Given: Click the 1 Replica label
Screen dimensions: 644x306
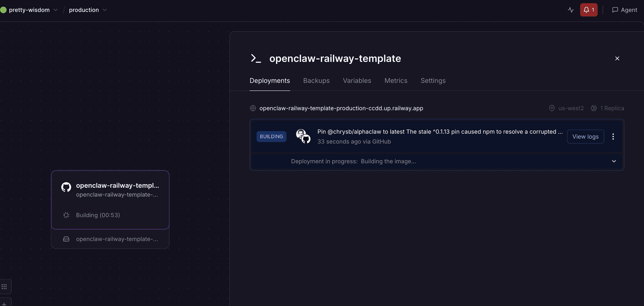Looking at the screenshot, I should coord(612,108).
